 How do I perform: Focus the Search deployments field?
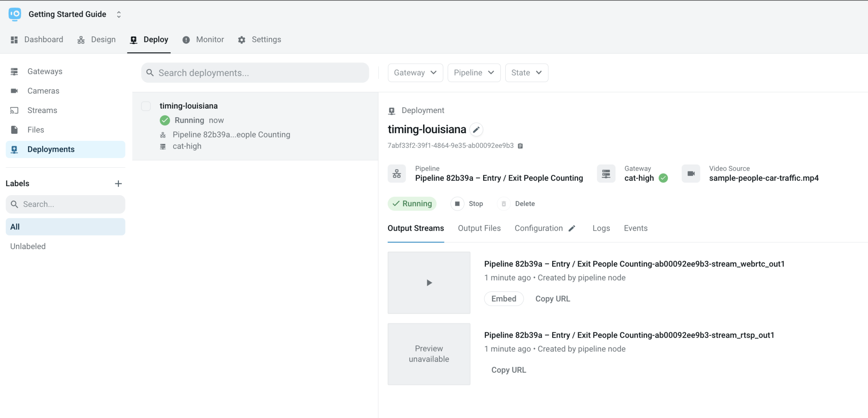pyautogui.click(x=255, y=73)
